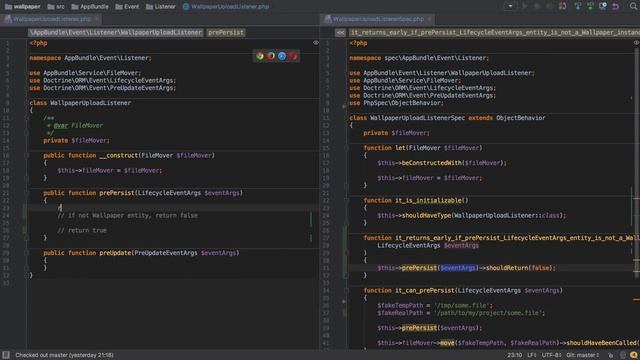Click the Run button in the toolbar
640x360 pixels.
pyautogui.click(x=525, y=6)
